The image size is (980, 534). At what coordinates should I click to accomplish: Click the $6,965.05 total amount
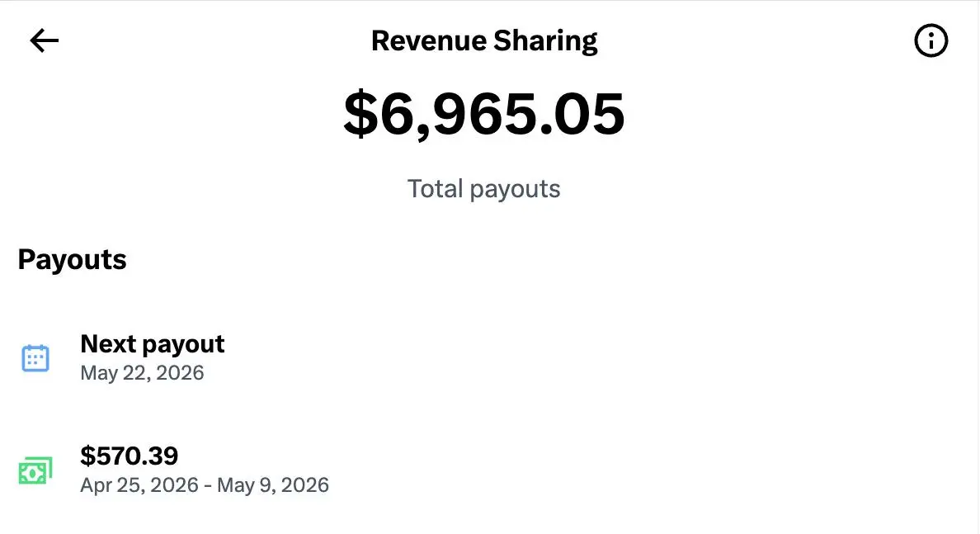pos(484,114)
